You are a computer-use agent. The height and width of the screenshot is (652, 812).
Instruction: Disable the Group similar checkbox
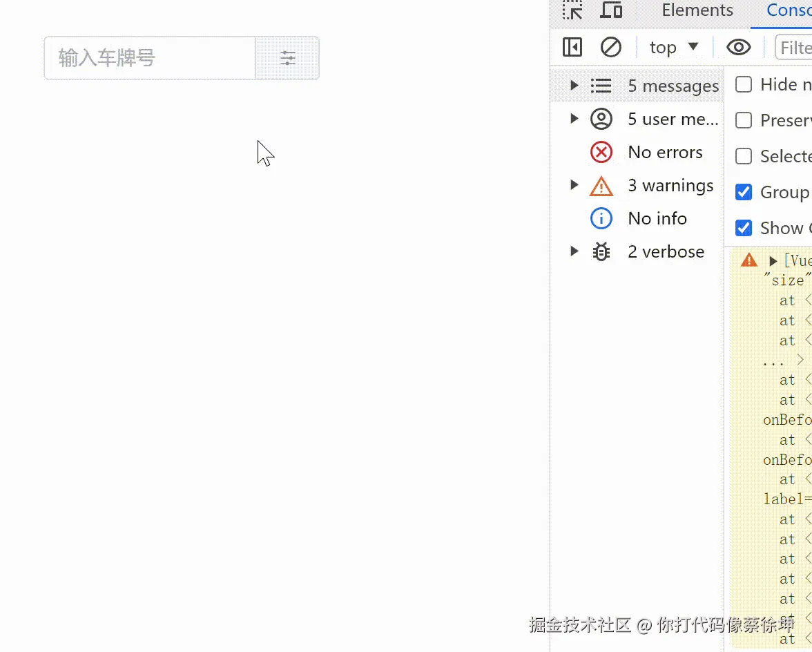coord(744,192)
